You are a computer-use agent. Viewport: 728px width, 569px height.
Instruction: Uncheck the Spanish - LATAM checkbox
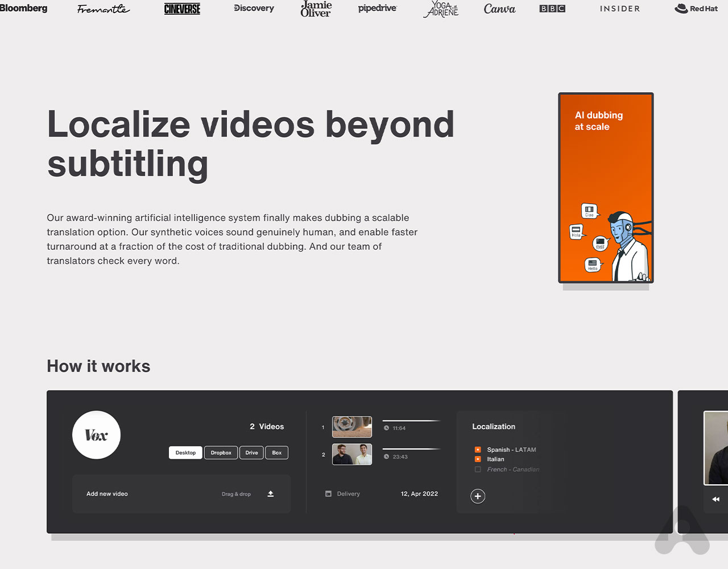coord(478,450)
